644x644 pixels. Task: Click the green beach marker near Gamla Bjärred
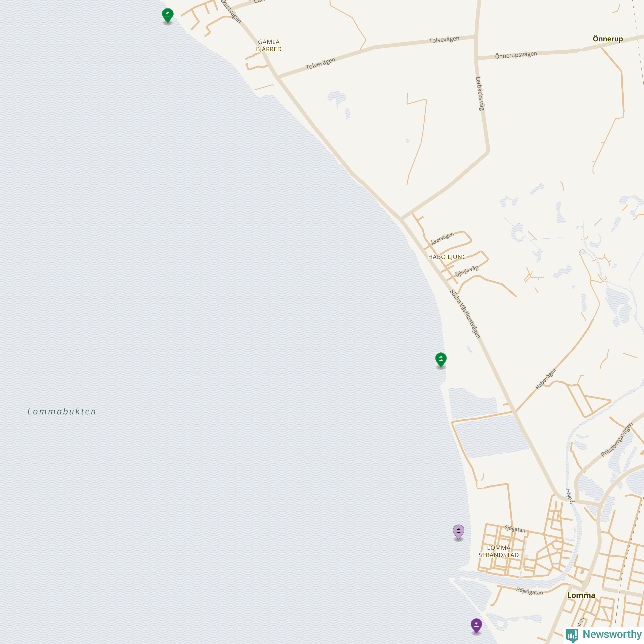[x=168, y=15]
